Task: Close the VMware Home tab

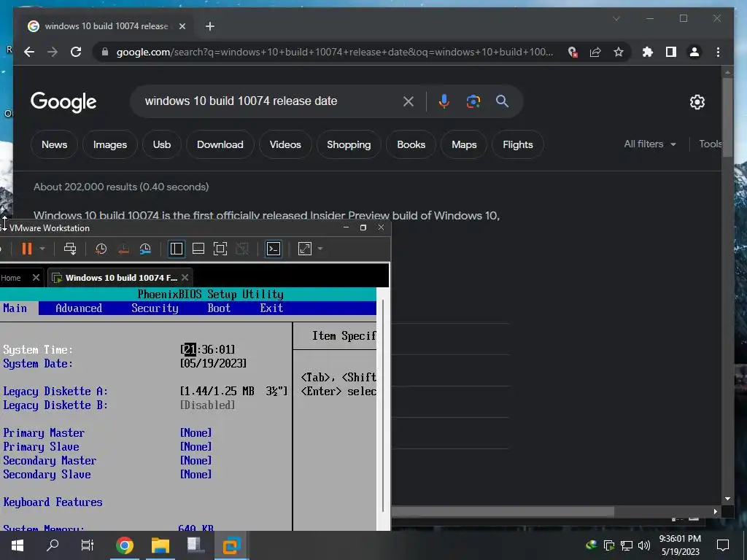Action: [x=36, y=277]
